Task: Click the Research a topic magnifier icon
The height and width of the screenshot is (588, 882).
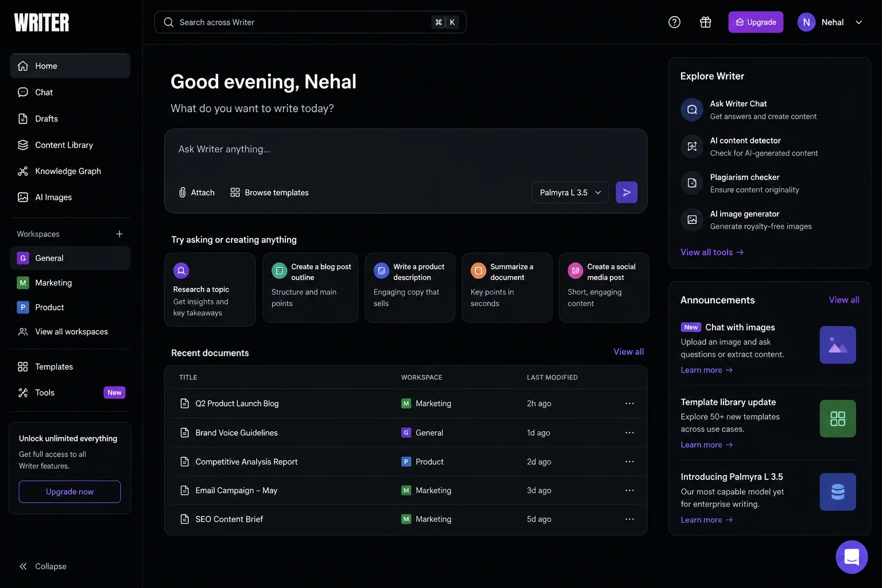Action: pyautogui.click(x=181, y=270)
